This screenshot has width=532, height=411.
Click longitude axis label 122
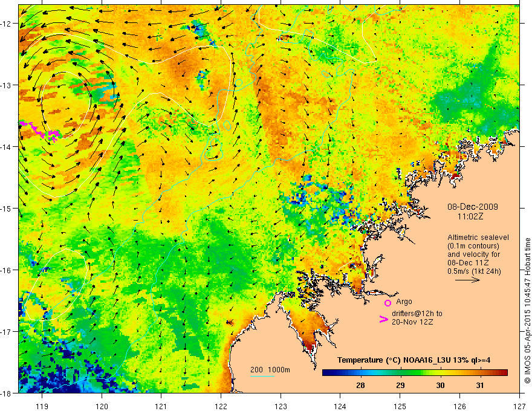coord(221,406)
